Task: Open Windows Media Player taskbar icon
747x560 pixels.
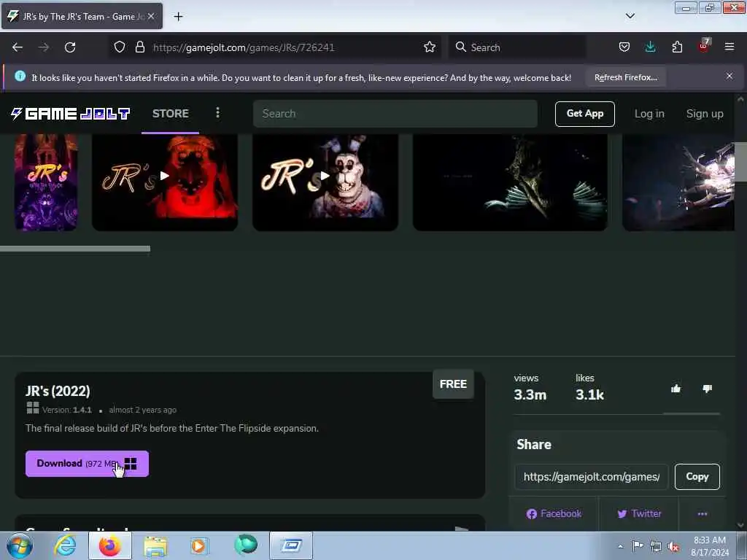Action: click(199, 545)
